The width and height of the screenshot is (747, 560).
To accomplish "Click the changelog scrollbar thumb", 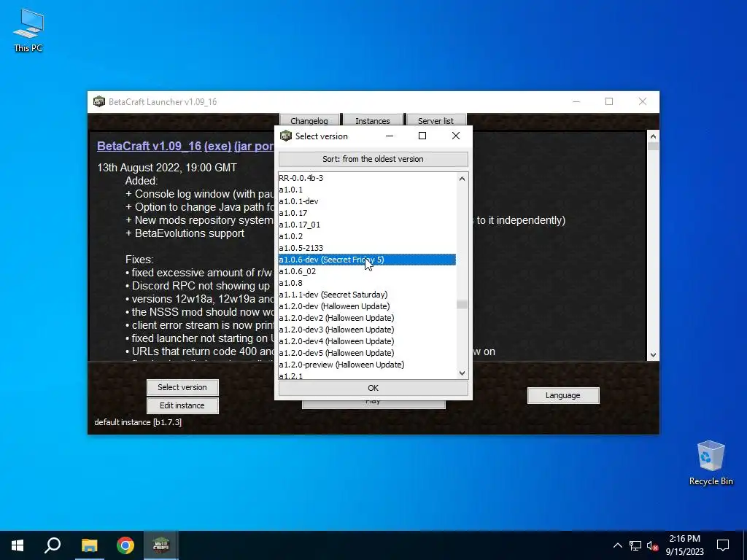I will pyautogui.click(x=653, y=146).
